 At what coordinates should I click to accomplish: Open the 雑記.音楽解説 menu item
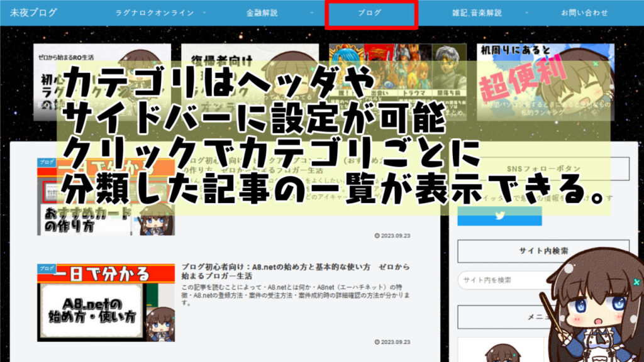(477, 13)
